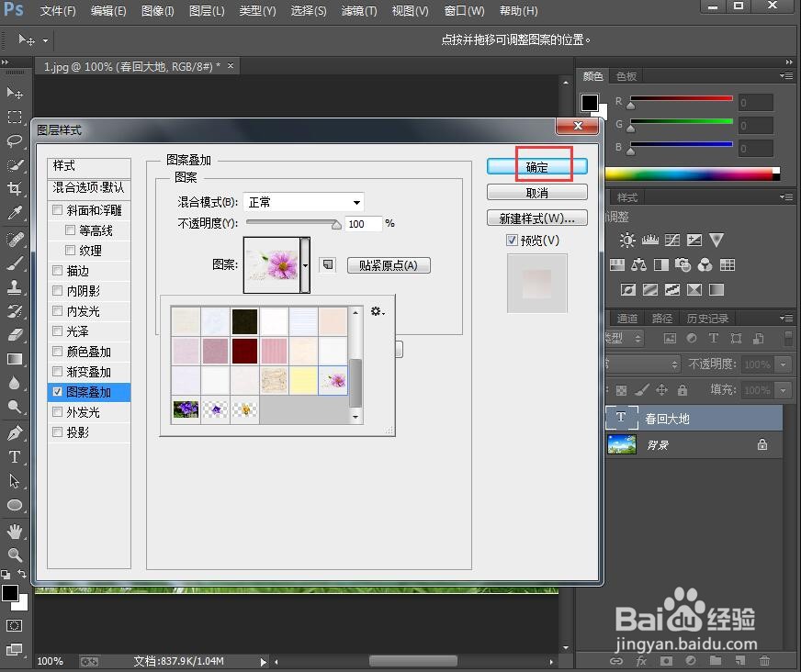Open pattern picker gear menu
The image size is (801, 672).
coord(378,311)
